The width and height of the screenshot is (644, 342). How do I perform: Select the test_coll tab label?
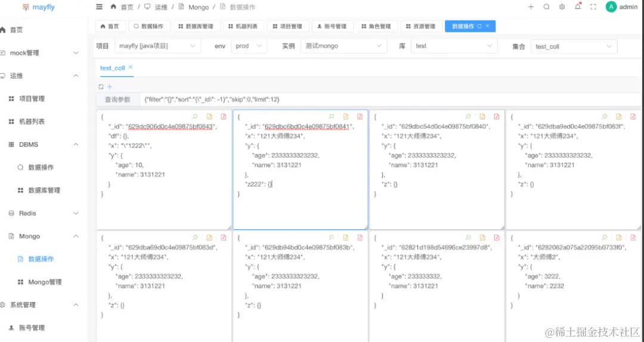[x=113, y=68]
